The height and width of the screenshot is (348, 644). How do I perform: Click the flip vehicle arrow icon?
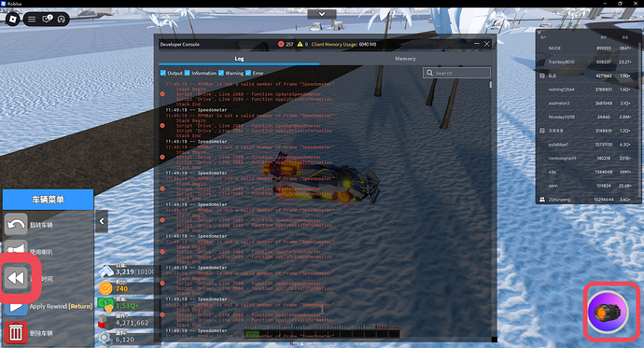(16, 224)
